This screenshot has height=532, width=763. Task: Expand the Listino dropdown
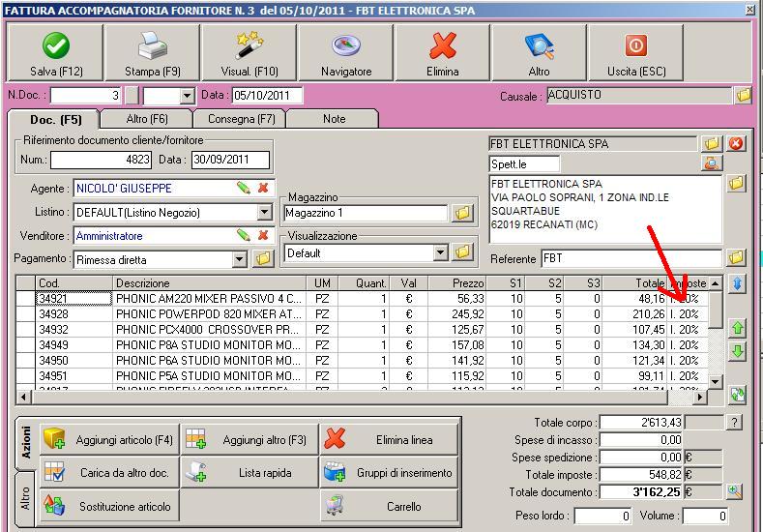(264, 213)
